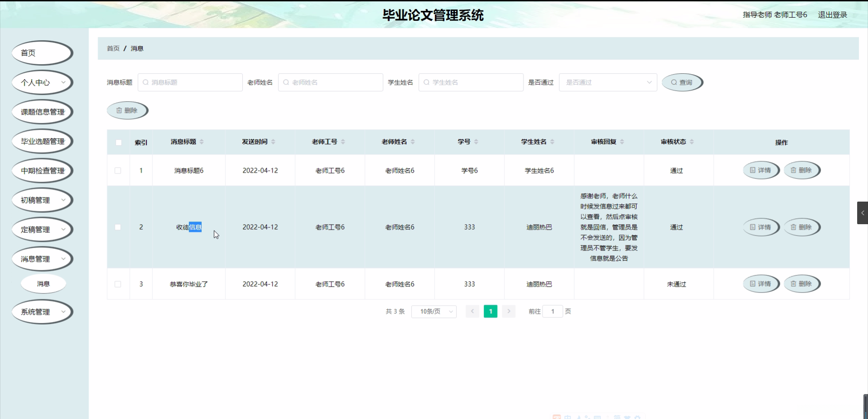Open 课题信息管理 in the sidebar
Viewport: 868px width, 419px height.
[x=42, y=112]
